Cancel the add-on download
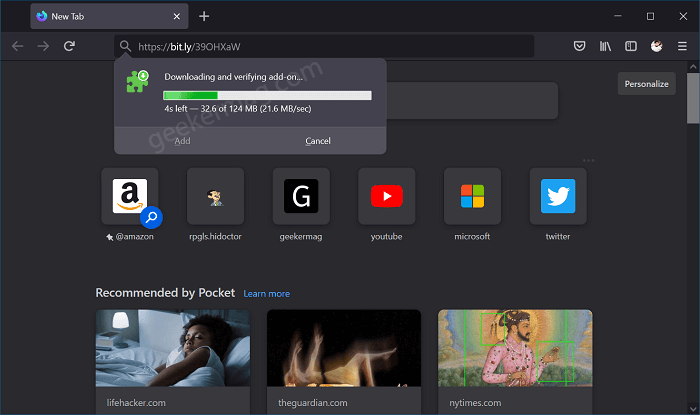Viewport: 700px width, 415px height. click(x=318, y=141)
